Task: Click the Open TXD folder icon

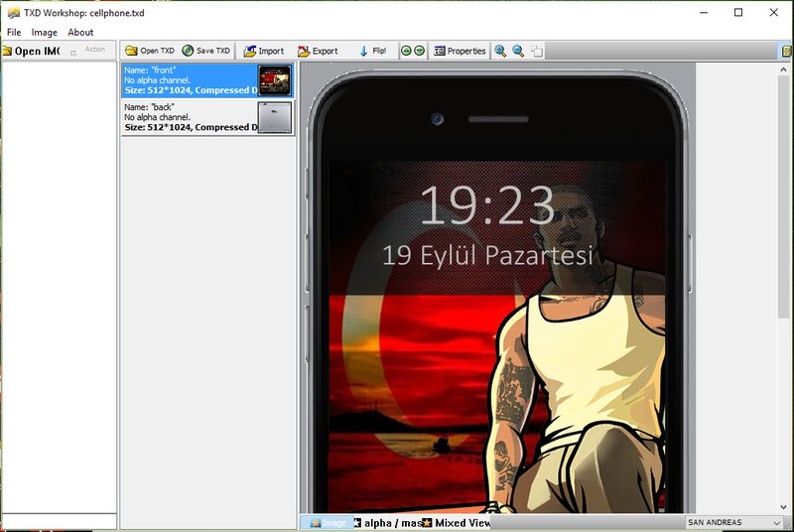Action: [131, 51]
